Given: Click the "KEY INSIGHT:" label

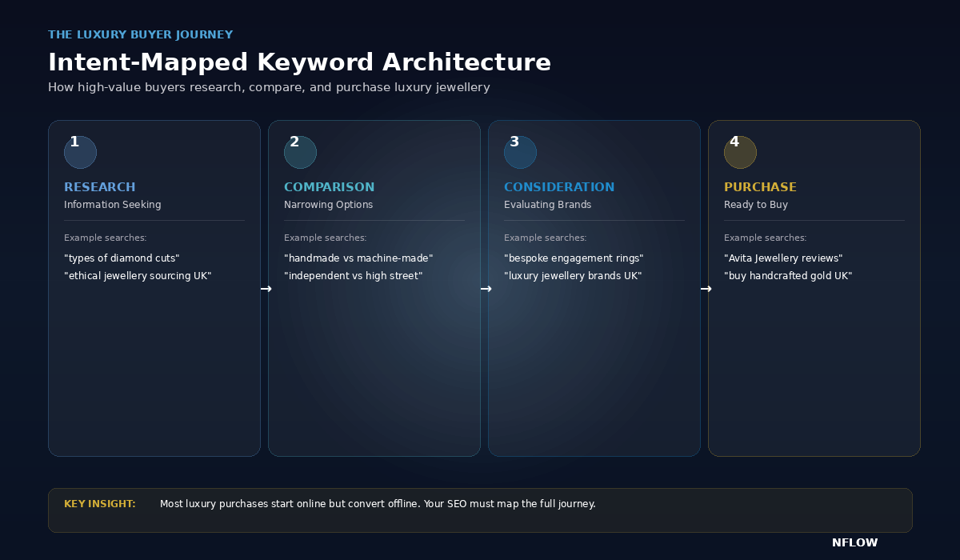Looking at the screenshot, I should pos(100,504).
